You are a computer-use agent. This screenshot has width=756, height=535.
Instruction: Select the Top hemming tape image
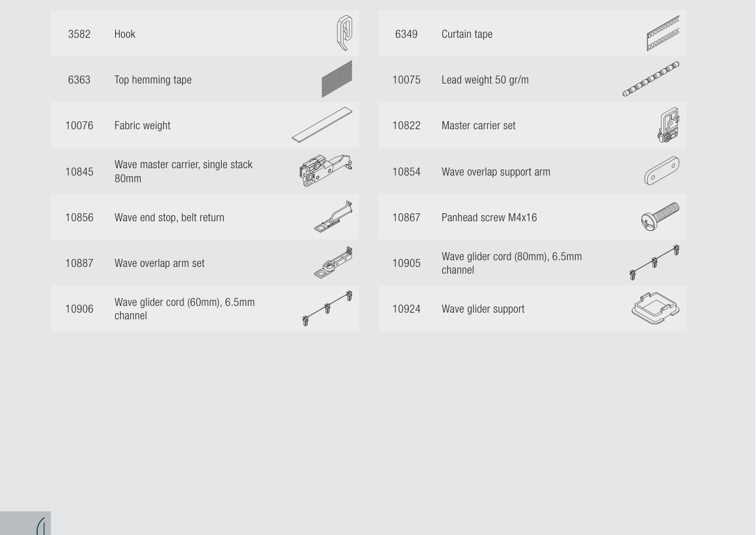coord(337,79)
